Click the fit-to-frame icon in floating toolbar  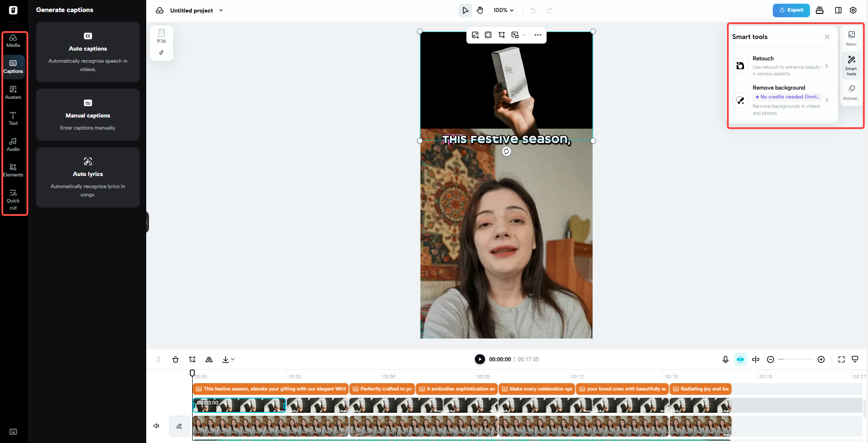point(488,35)
